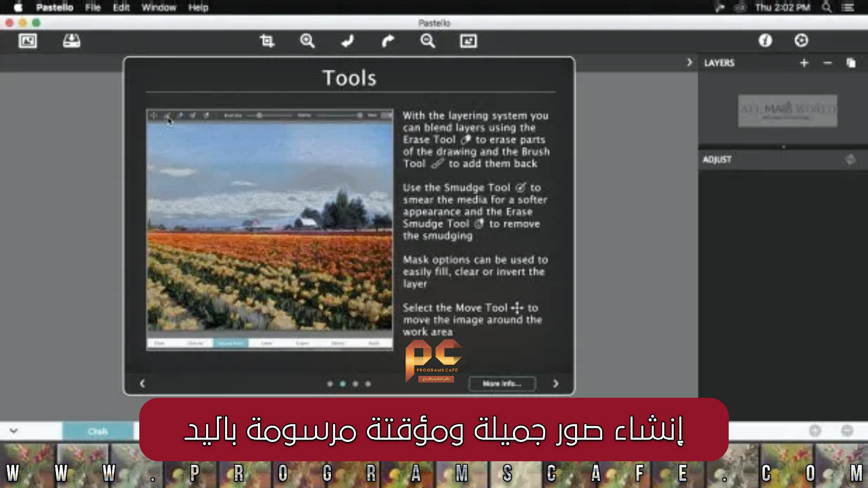Duplicate the layer using the copy icon
The image size is (868, 488).
[850, 62]
